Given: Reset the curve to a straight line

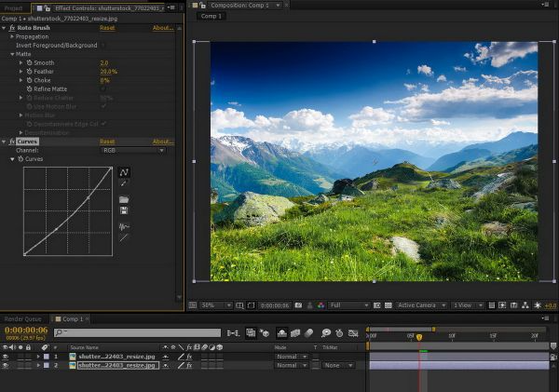Looking at the screenshot, I should pyautogui.click(x=123, y=238).
